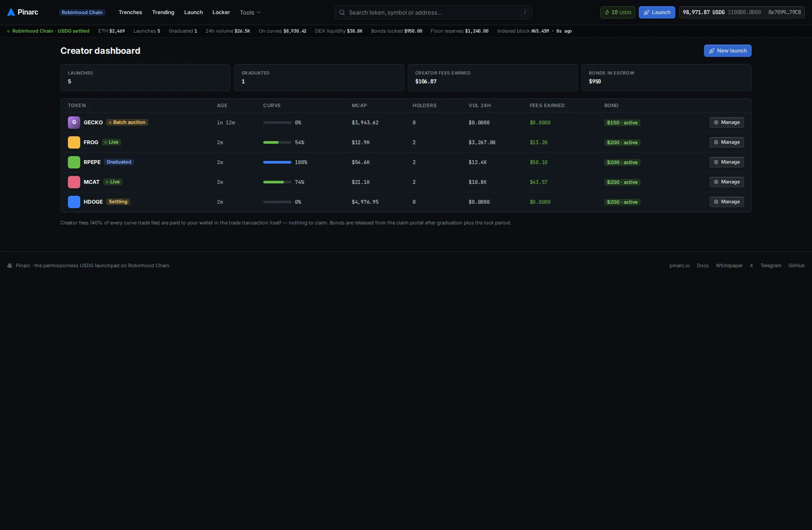812x530 pixels.
Task: Click the Robinhood Chain · USDG settled status
Action: click(48, 31)
